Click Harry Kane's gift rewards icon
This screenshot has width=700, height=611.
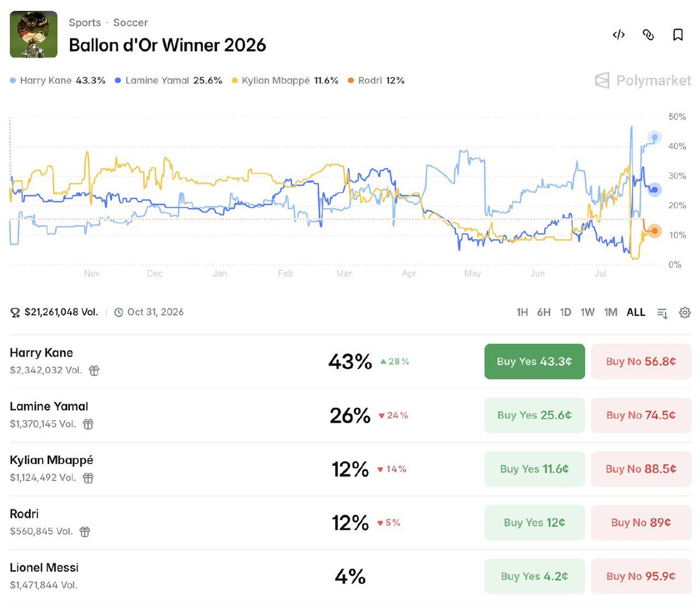point(94,370)
